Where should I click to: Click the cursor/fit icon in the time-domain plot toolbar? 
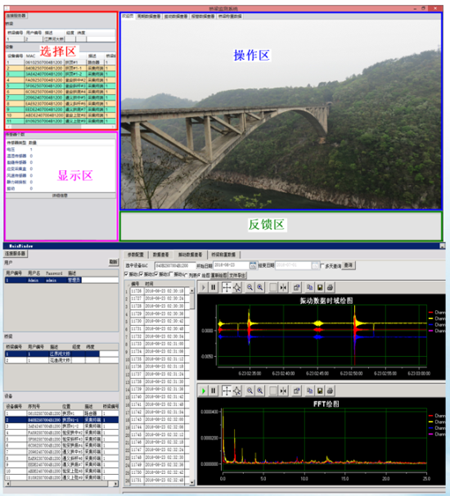[283, 287]
